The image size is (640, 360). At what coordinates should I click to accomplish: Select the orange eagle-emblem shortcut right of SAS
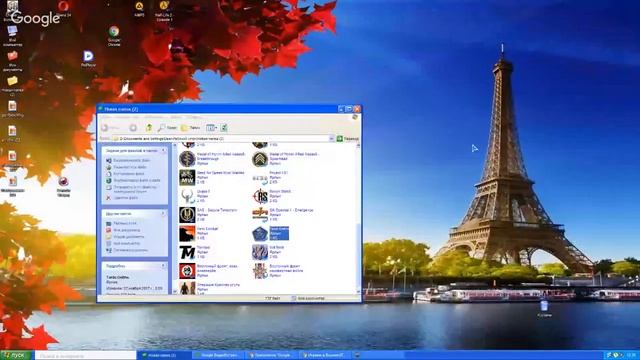point(260,215)
